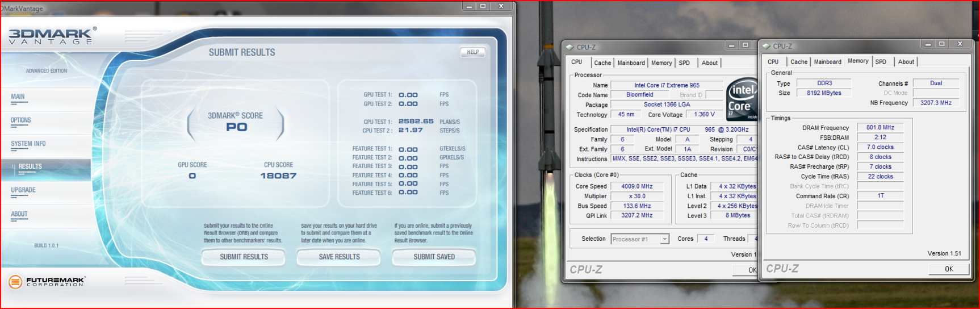Click the Submit Results button
980x309 pixels.
244,257
